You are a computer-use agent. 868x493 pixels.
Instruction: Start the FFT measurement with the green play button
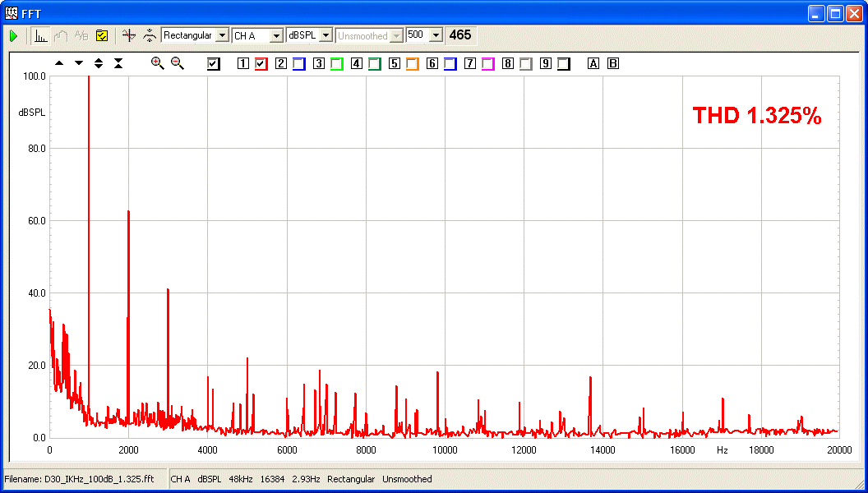coord(14,36)
